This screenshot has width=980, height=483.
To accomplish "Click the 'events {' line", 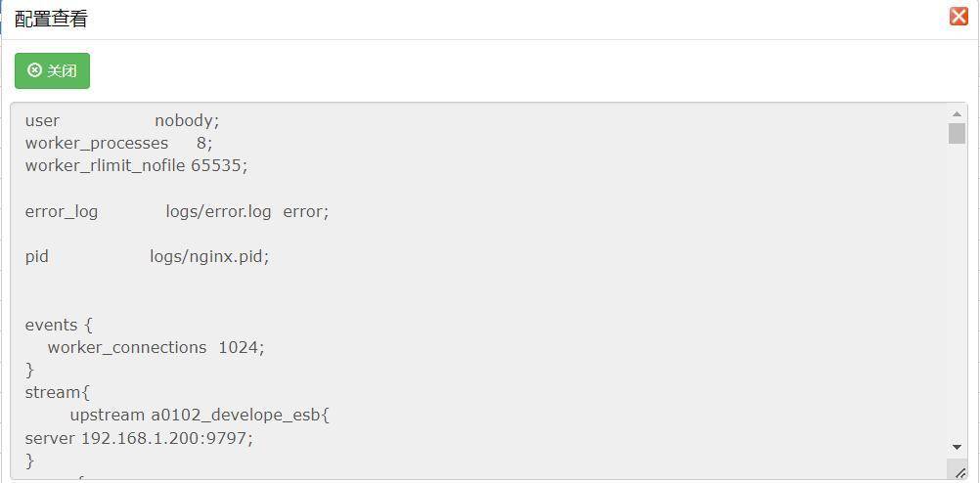I will coord(59,325).
